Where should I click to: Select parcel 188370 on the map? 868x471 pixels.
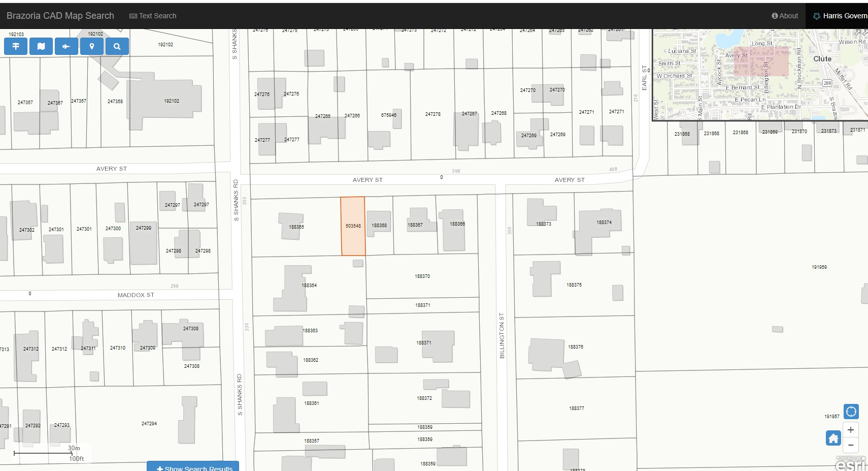click(x=422, y=276)
